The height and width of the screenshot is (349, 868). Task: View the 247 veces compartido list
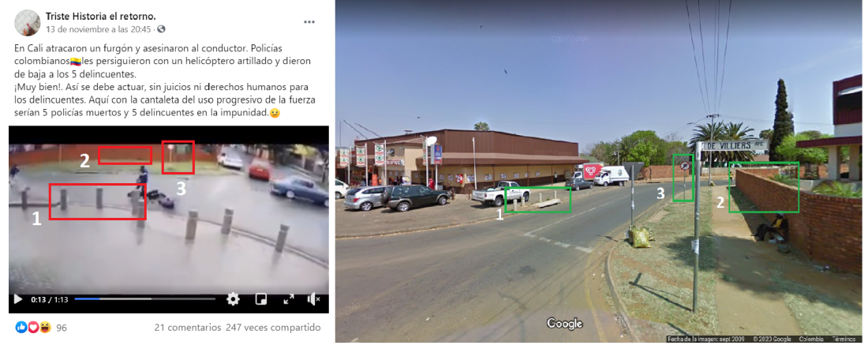[273, 328]
